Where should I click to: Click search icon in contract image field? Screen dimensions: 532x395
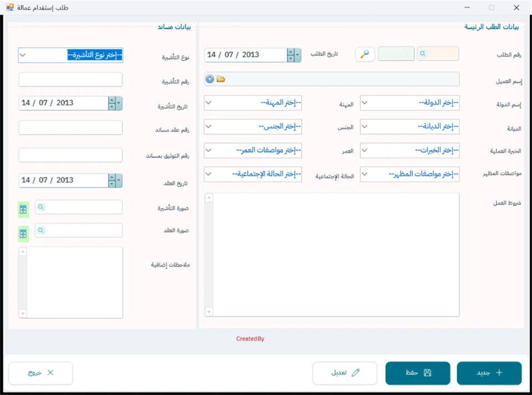point(40,230)
